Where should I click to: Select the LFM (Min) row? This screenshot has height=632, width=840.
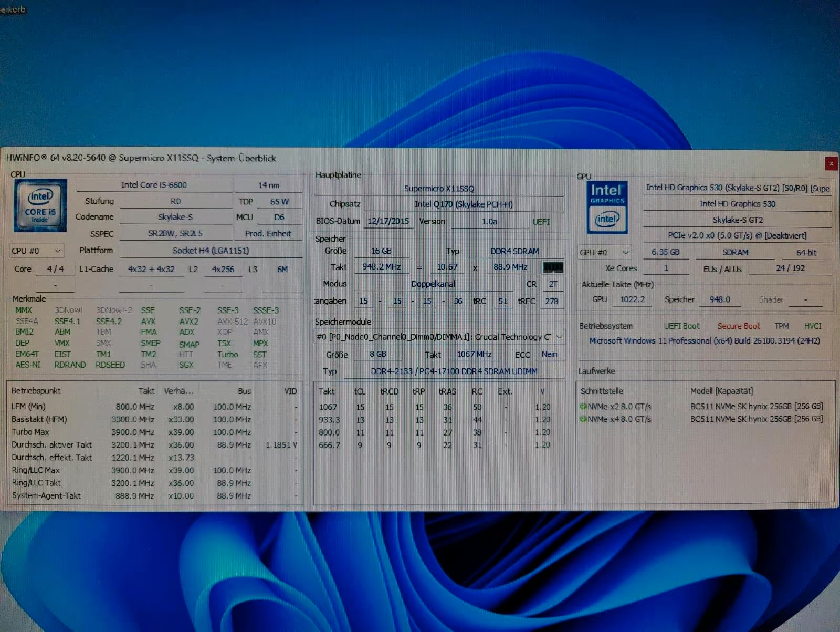coord(155,407)
